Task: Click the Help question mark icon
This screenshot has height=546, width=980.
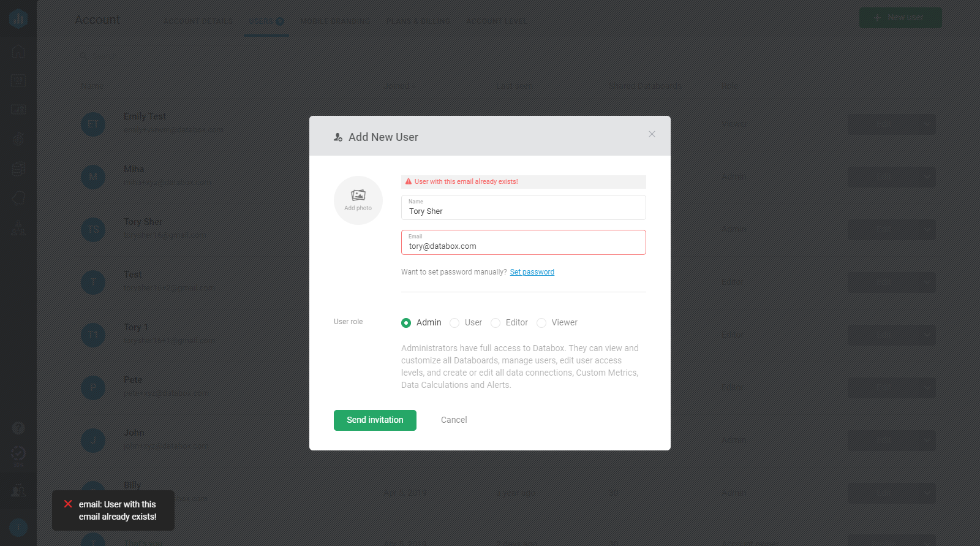Action: pyautogui.click(x=18, y=428)
